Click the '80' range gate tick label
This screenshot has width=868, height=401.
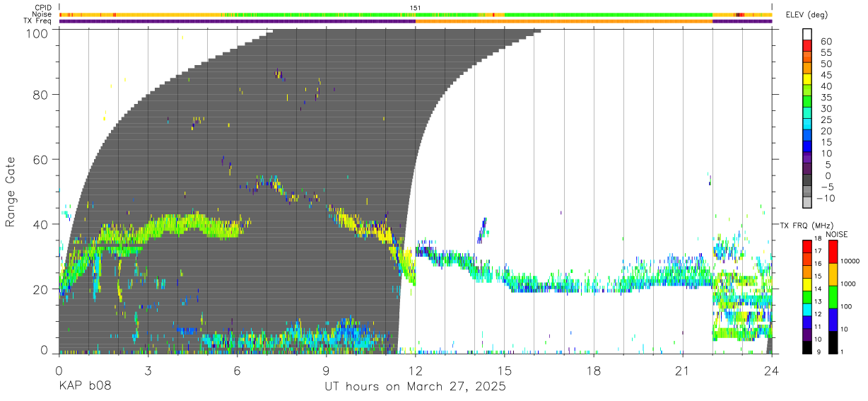pyautogui.click(x=40, y=94)
